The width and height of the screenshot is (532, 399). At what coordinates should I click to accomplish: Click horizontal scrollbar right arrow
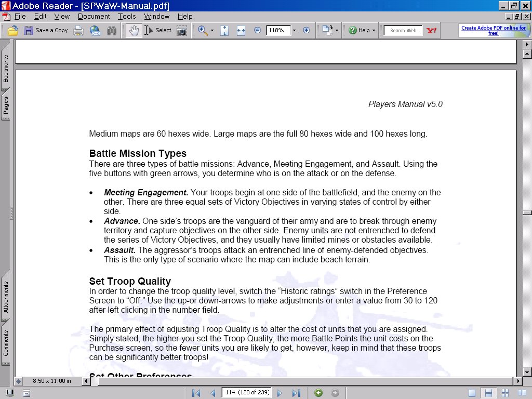[x=518, y=381]
